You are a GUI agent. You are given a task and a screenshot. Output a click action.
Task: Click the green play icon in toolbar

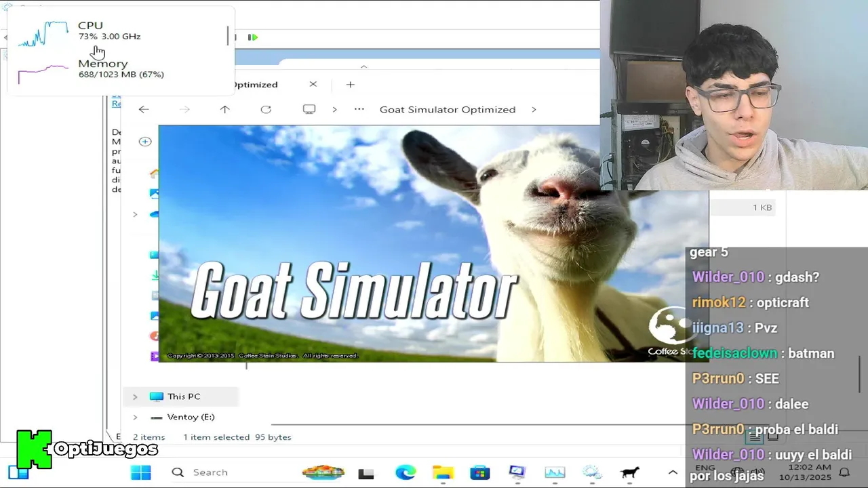point(253,37)
